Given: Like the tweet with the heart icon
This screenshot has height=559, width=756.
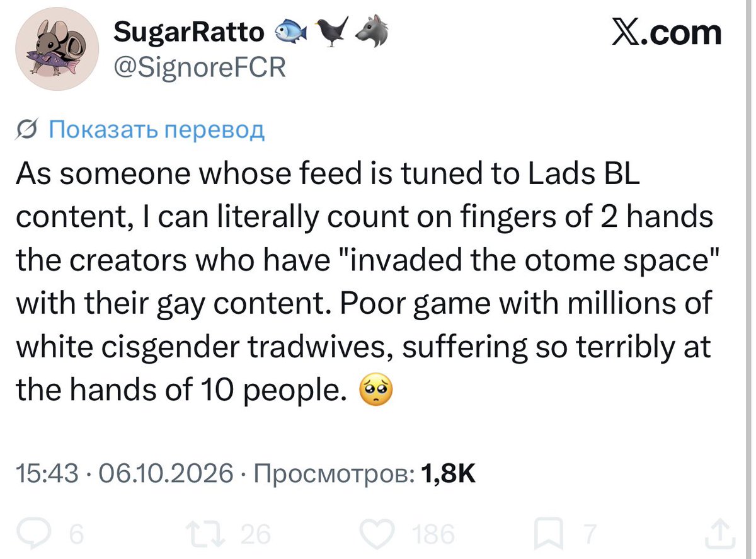Looking at the screenshot, I should (381, 535).
